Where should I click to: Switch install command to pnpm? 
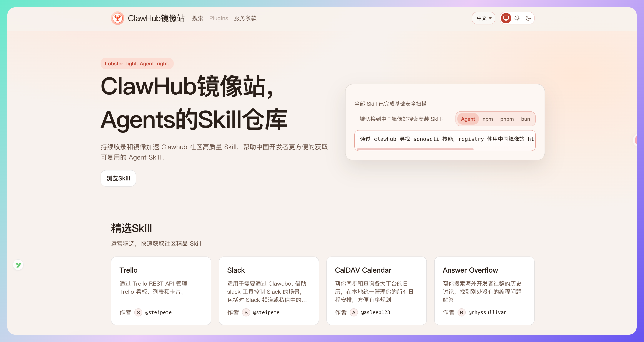507,119
